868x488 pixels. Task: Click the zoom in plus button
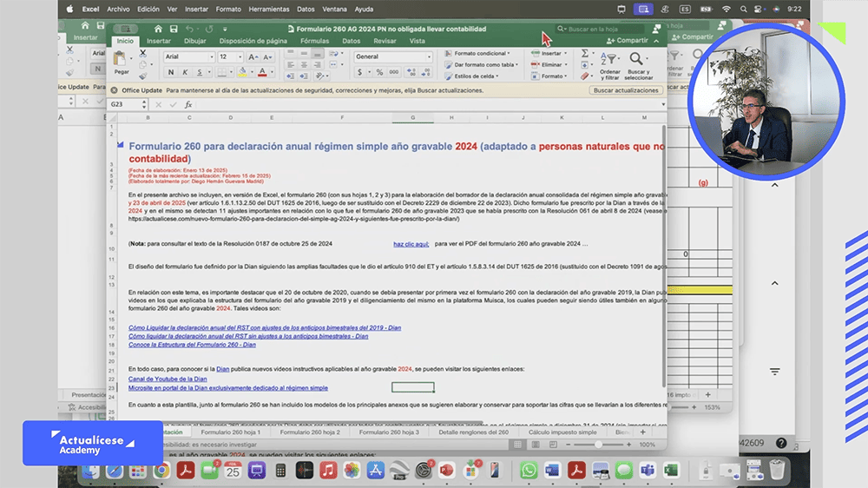coord(628,445)
